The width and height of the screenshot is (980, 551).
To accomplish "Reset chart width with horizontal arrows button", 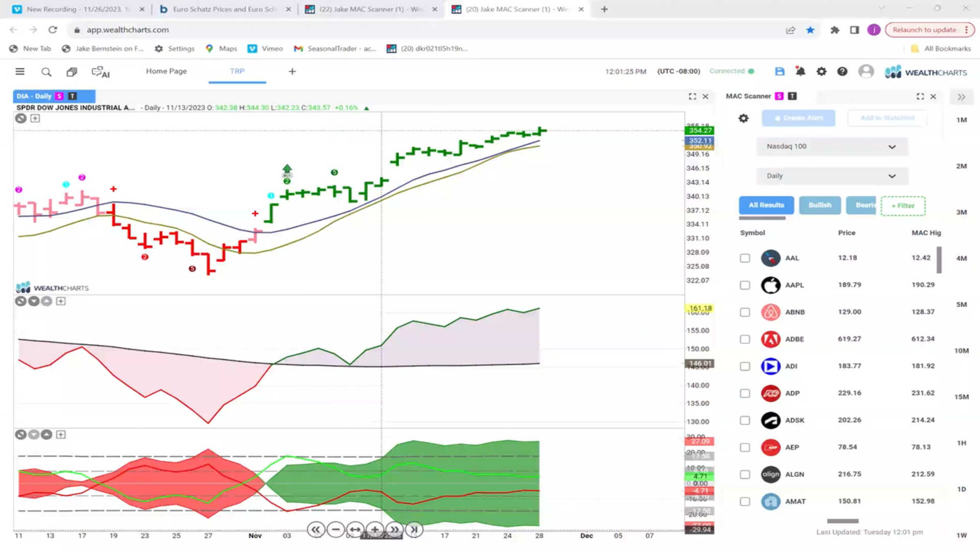I will pos(355,530).
